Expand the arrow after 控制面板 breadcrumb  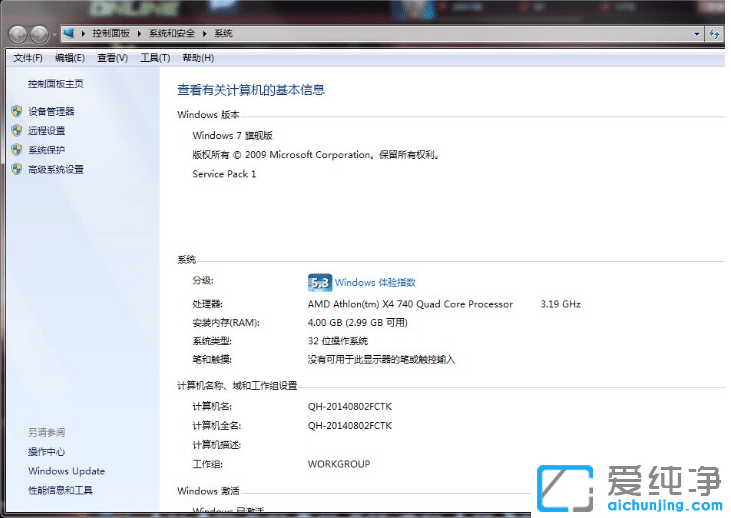[139, 34]
